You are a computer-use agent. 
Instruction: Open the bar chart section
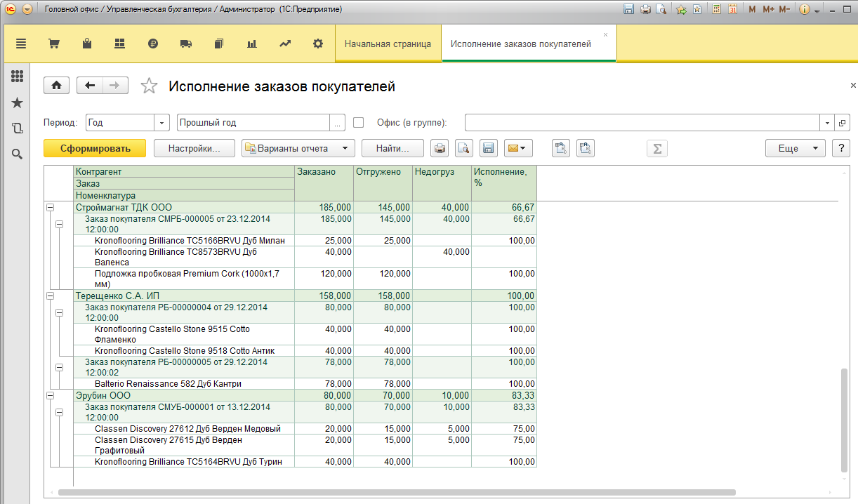[252, 44]
